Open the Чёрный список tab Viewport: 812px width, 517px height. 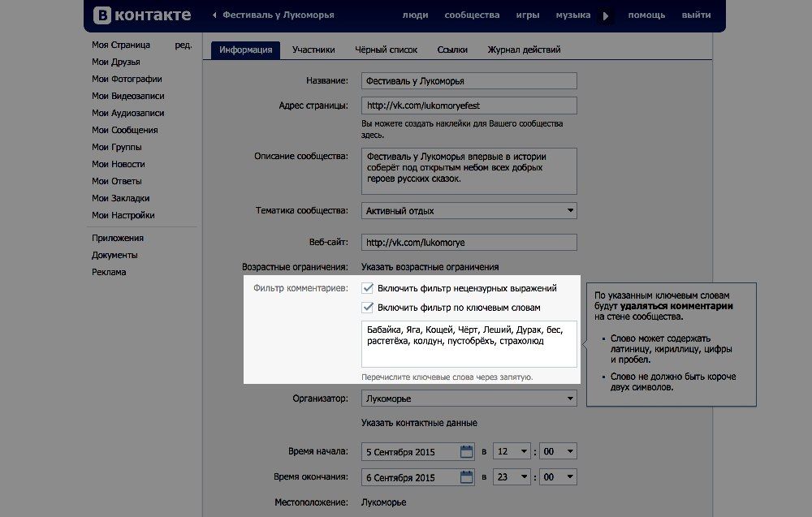(x=386, y=50)
